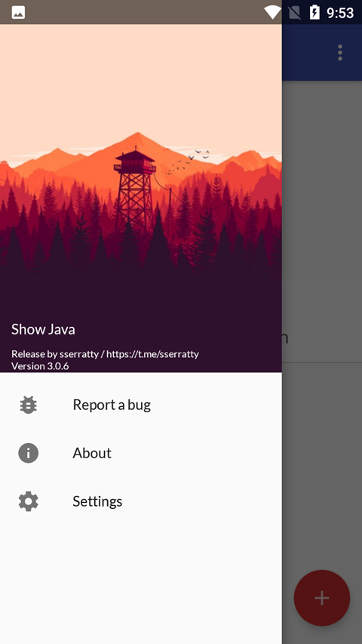Image resolution: width=362 pixels, height=644 pixels.
Task: Select the Report a bug menu entry
Action: pos(141,405)
